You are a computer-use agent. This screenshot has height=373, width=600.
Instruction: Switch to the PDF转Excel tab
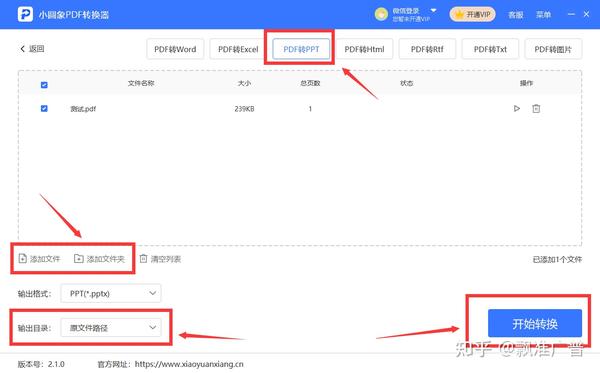pos(238,49)
